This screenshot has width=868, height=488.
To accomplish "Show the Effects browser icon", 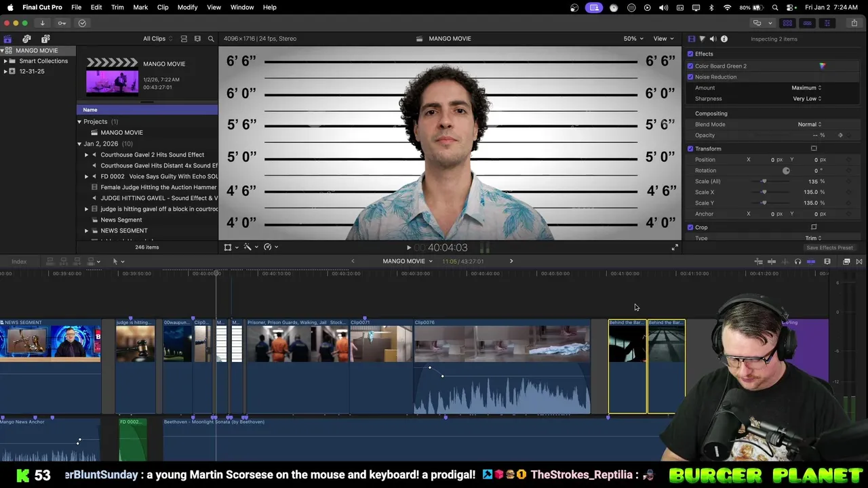I will coord(846,262).
